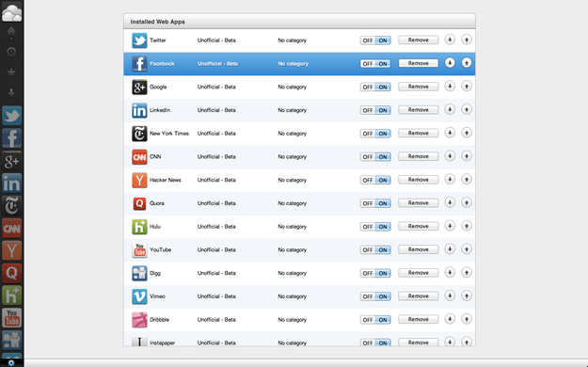Remove the Instapaper web app
The height and width of the screenshot is (367, 588).
pos(418,342)
